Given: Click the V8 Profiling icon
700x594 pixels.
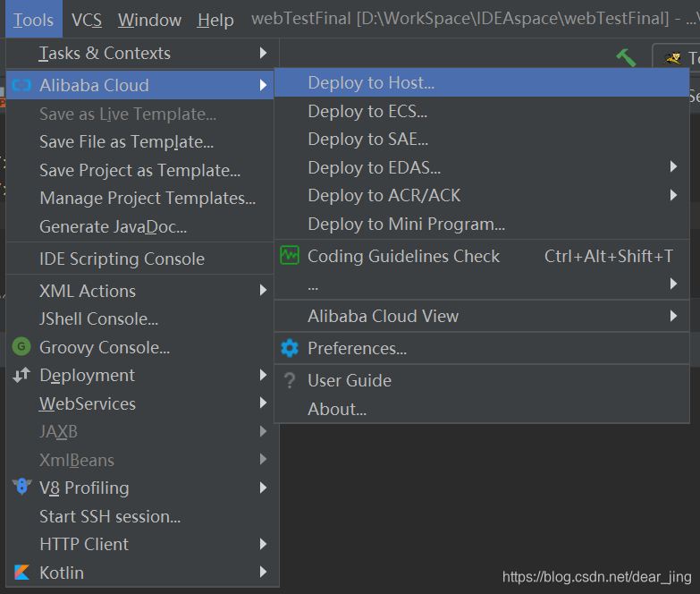Looking at the screenshot, I should click(21, 487).
